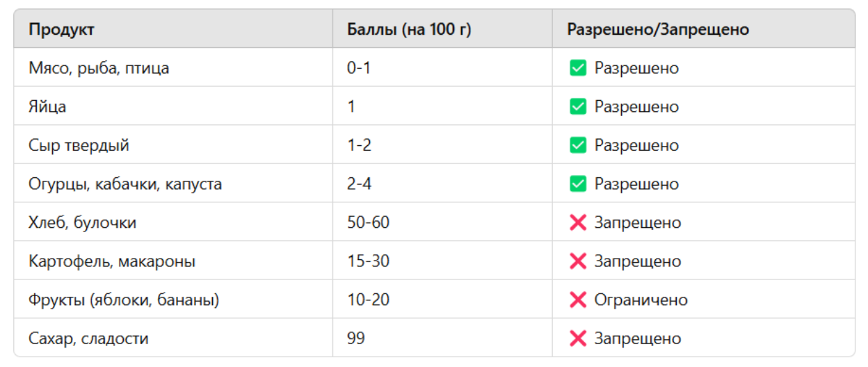Screen dimensions: 868x367
Task: Click the Ограничено status text
Action: pyautogui.click(x=641, y=300)
